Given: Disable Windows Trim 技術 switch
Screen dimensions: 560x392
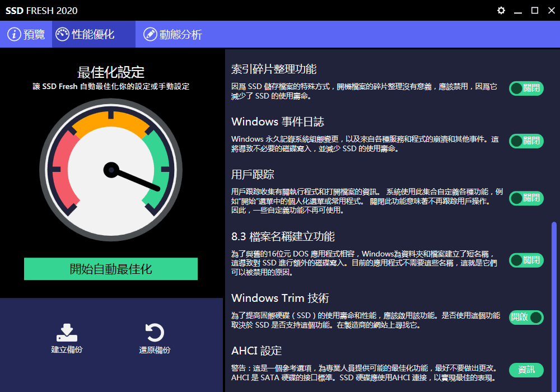Looking at the screenshot, I should (526, 318).
